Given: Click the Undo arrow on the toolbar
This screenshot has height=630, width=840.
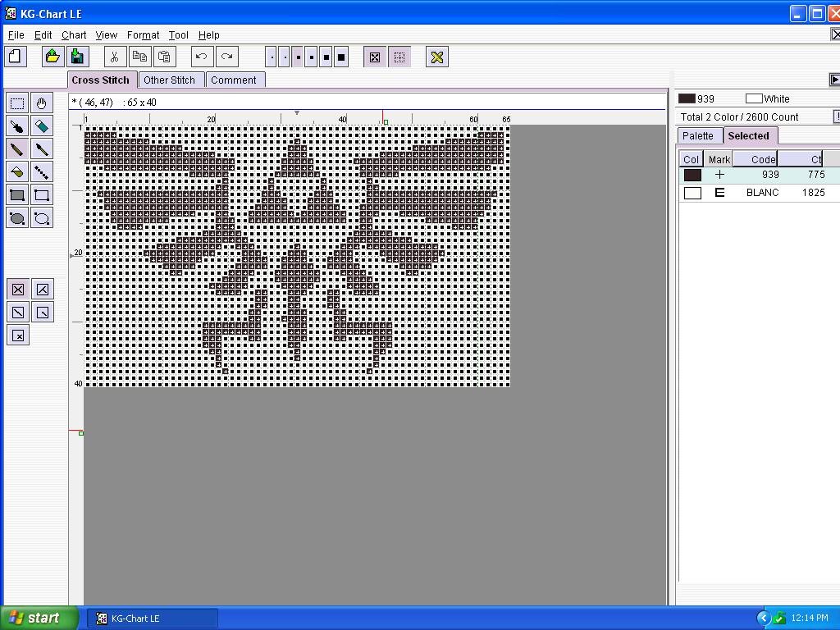Looking at the screenshot, I should (201, 57).
